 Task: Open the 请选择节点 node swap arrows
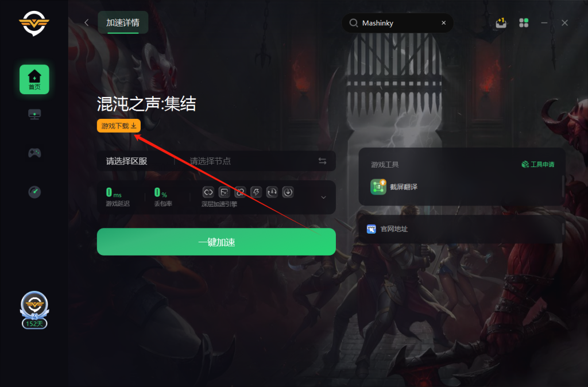(x=322, y=161)
